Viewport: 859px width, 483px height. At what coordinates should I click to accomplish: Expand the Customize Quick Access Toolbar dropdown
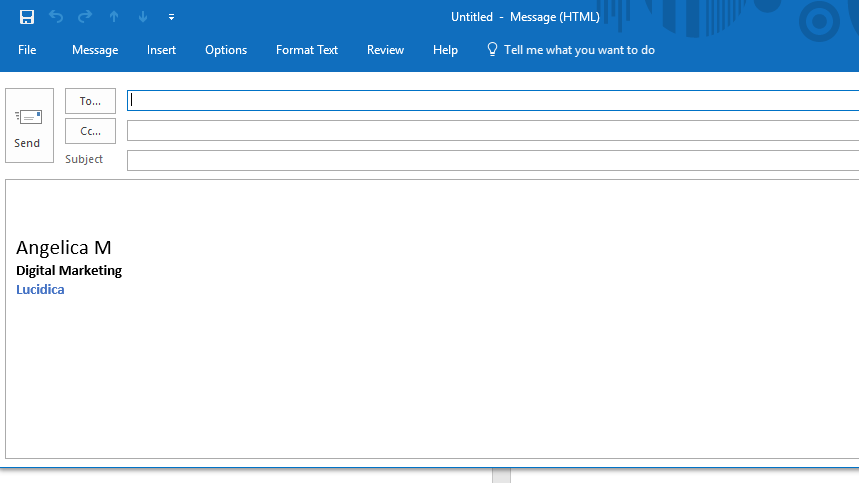(172, 17)
